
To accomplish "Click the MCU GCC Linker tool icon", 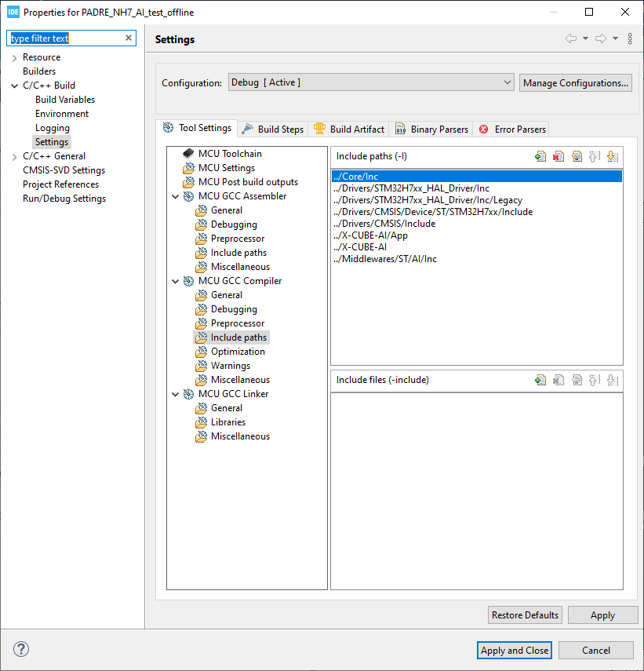I will coord(188,394).
